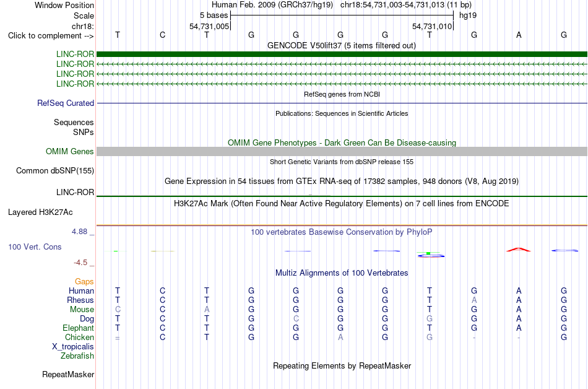Open the RepeatMasker track label

click(x=68, y=374)
